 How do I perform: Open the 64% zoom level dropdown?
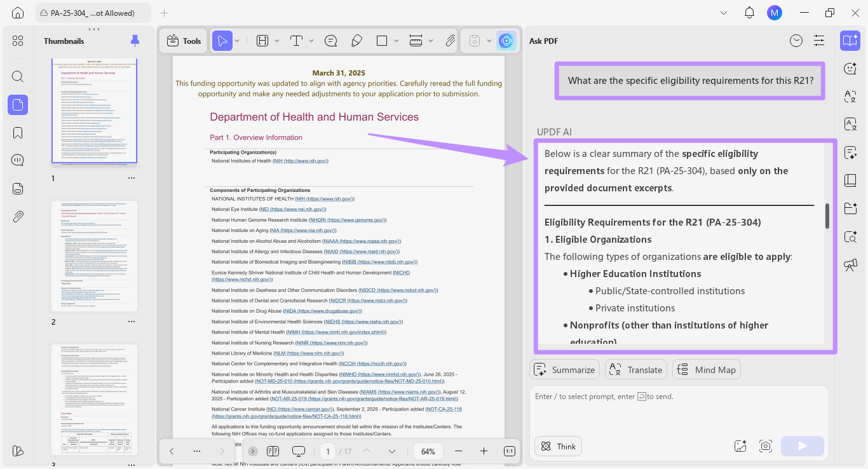428,451
